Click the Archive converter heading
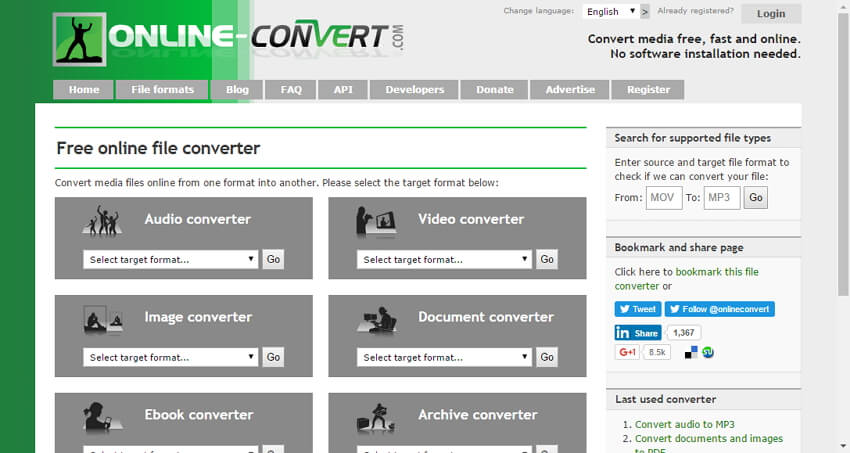The height and width of the screenshot is (453, 850). [478, 415]
